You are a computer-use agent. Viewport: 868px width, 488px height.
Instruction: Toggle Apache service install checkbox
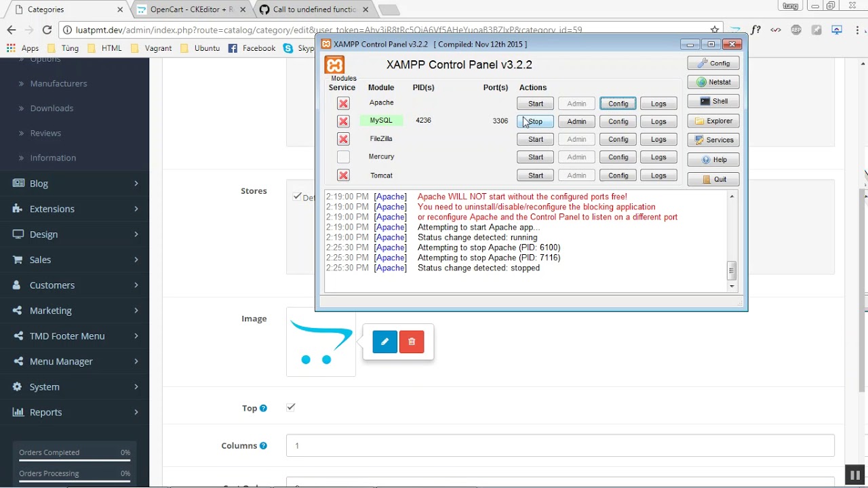tap(343, 104)
